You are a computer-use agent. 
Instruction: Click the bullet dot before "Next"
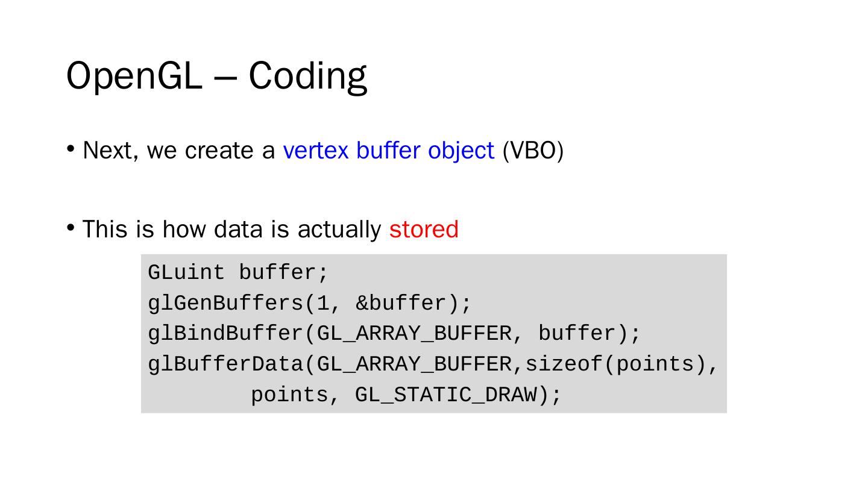71,149
